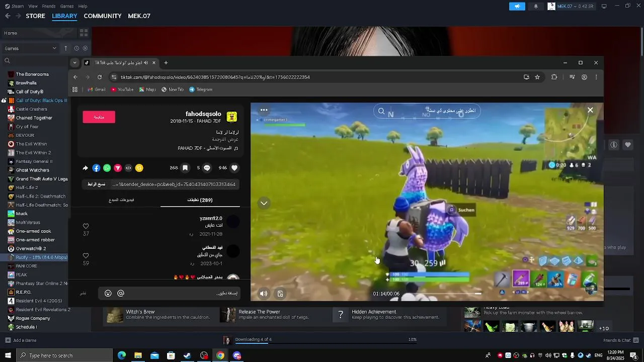Open the Chrome tab search dropdown
Screen dimensions: 644x362
pos(74,63)
